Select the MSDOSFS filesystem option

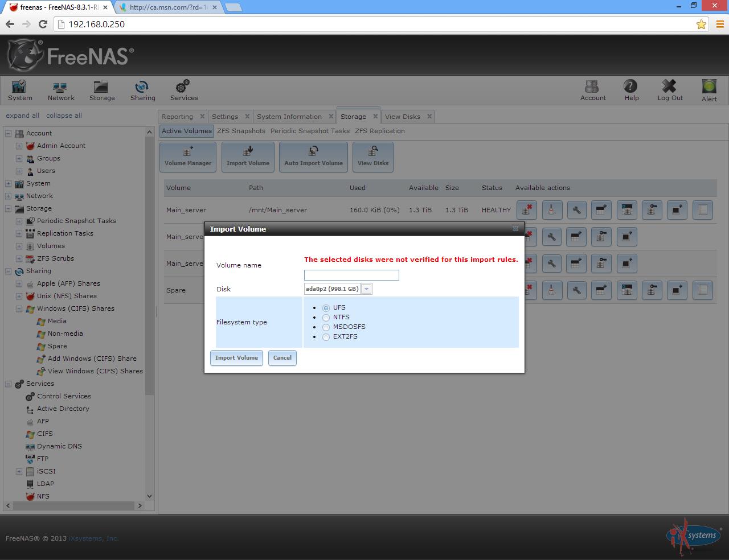326,327
